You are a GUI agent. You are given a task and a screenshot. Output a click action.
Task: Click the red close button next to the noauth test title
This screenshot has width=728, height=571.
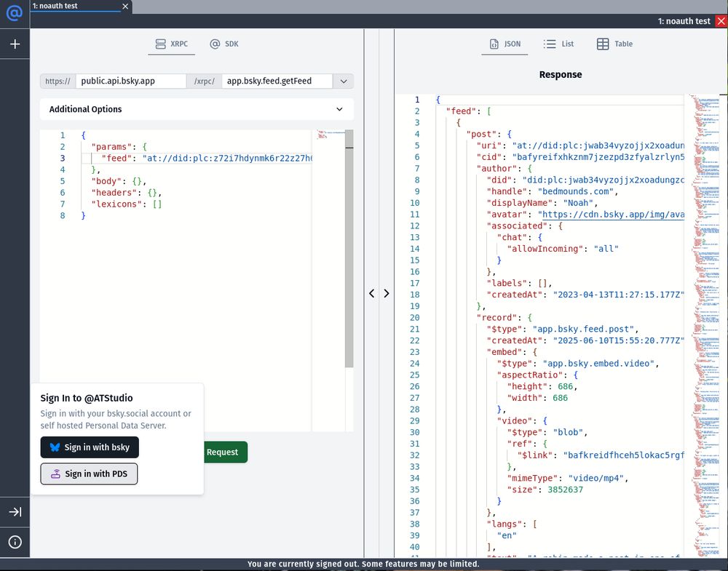(721, 21)
